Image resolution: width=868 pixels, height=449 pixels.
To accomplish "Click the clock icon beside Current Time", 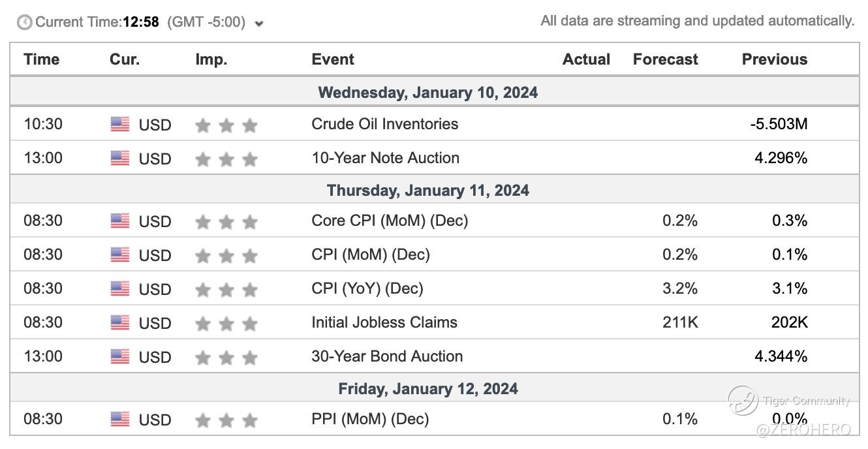I will 25,23.
